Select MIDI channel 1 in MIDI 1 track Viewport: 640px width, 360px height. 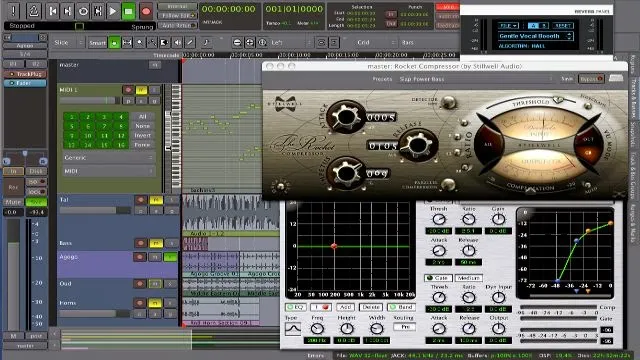(71, 117)
